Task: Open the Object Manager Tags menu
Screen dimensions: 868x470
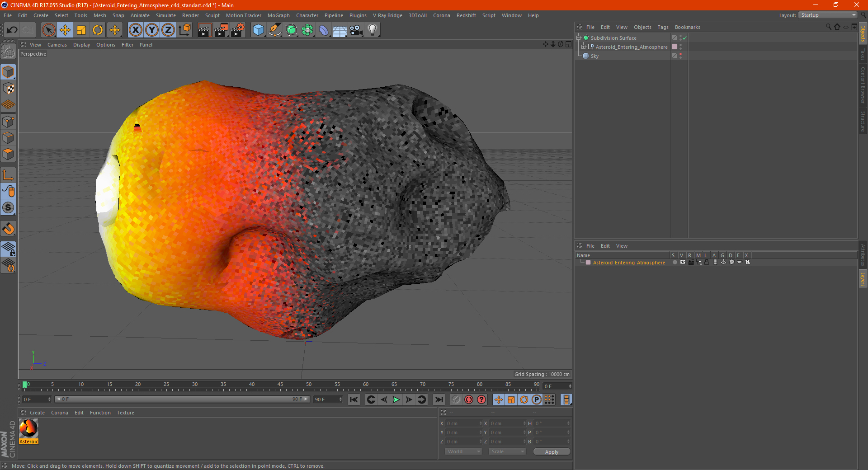Action: (x=663, y=27)
